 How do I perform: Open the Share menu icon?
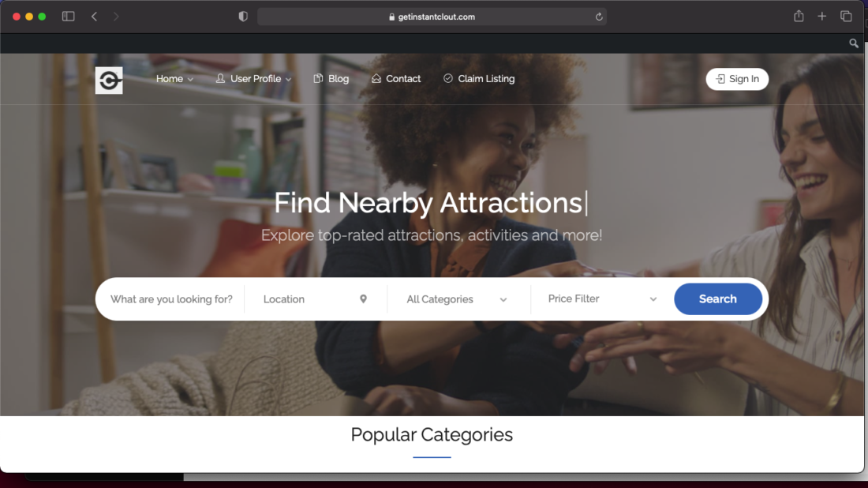pos(799,16)
